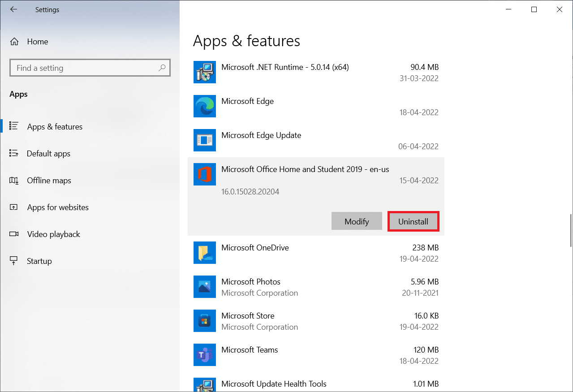The image size is (573, 392).
Task: Click the 120 MB Teams size
Action: 426,350
